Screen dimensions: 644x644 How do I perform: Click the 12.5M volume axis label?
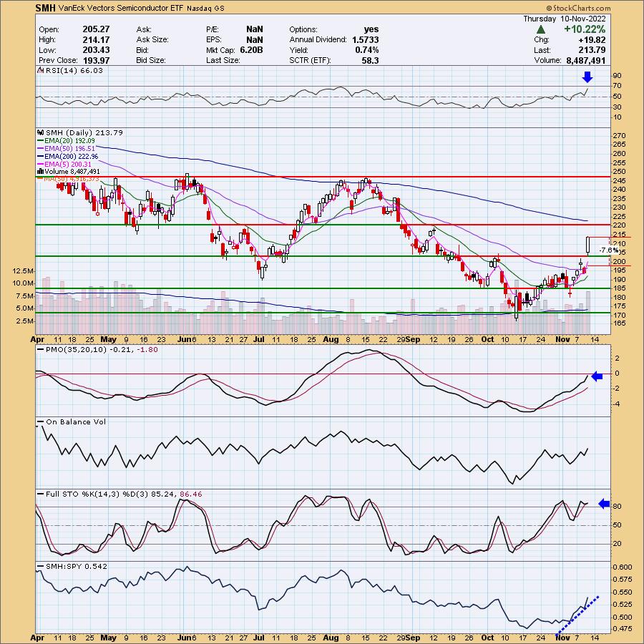(23, 271)
